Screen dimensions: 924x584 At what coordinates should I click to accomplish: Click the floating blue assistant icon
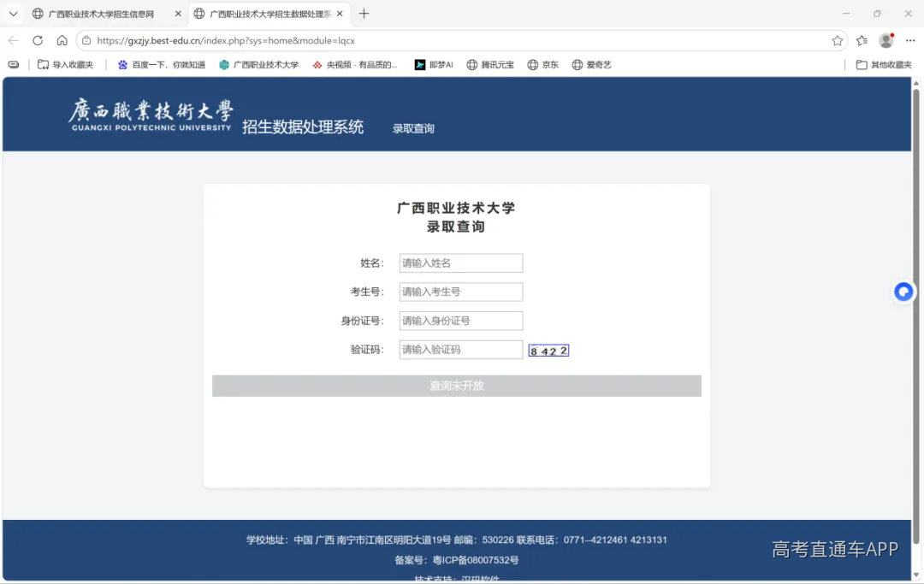pos(903,292)
